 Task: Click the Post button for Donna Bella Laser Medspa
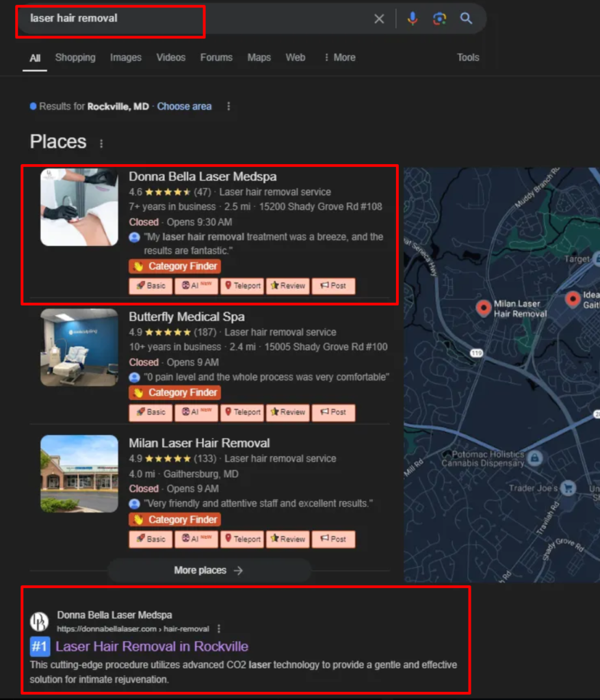coord(334,286)
